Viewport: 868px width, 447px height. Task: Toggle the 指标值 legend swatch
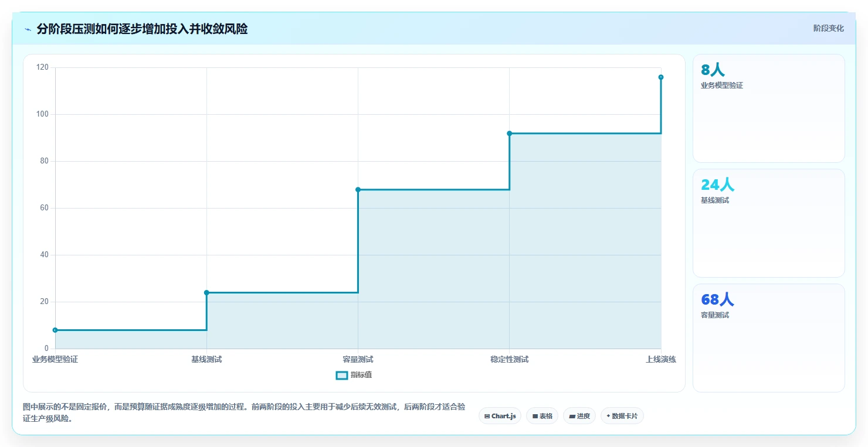pyautogui.click(x=342, y=376)
